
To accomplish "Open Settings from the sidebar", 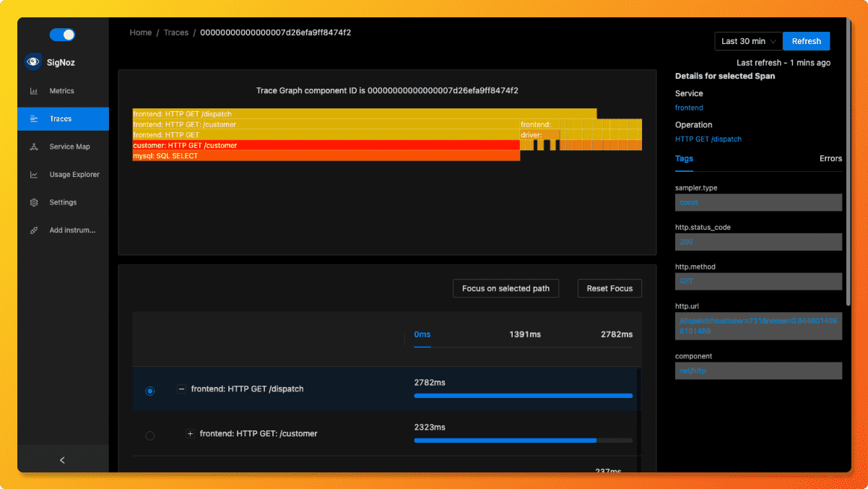I will tap(63, 202).
